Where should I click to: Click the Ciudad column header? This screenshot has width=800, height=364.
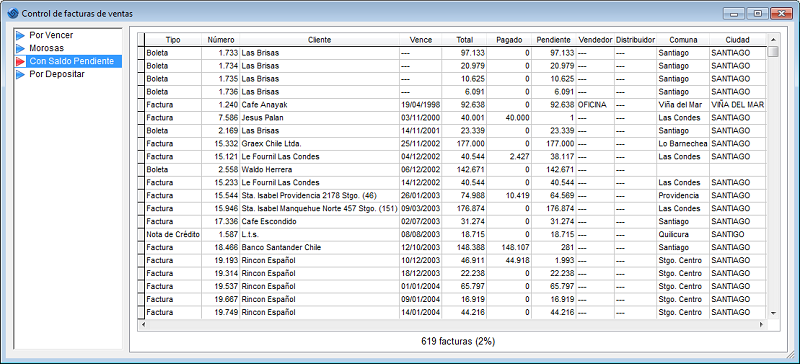click(x=737, y=40)
